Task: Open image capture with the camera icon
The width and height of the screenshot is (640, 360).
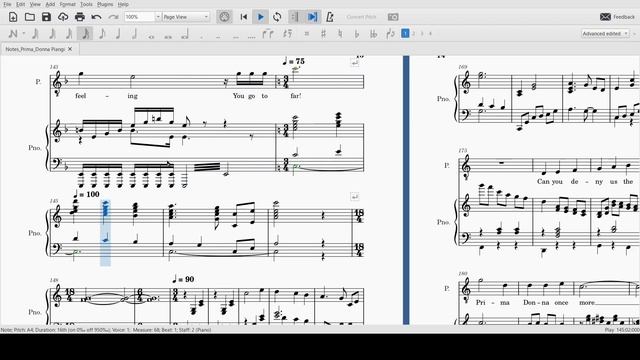Action: click(x=393, y=17)
